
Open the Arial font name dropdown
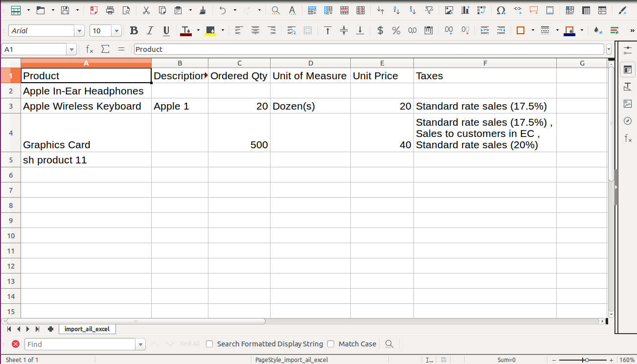(79, 31)
